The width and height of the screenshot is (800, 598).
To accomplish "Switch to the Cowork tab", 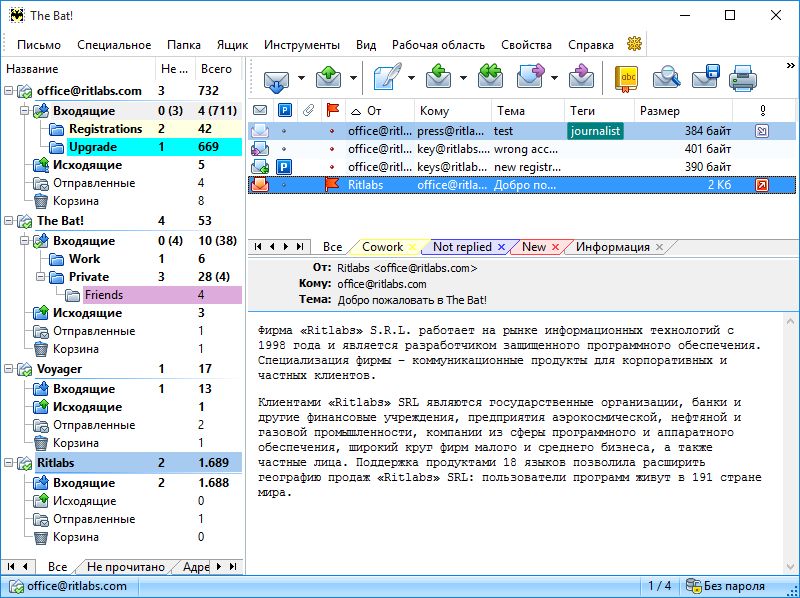I will coord(382,247).
